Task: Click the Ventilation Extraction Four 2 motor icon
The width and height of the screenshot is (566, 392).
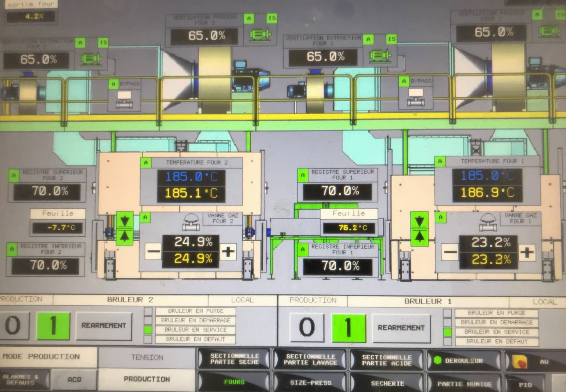Action: point(91,58)
